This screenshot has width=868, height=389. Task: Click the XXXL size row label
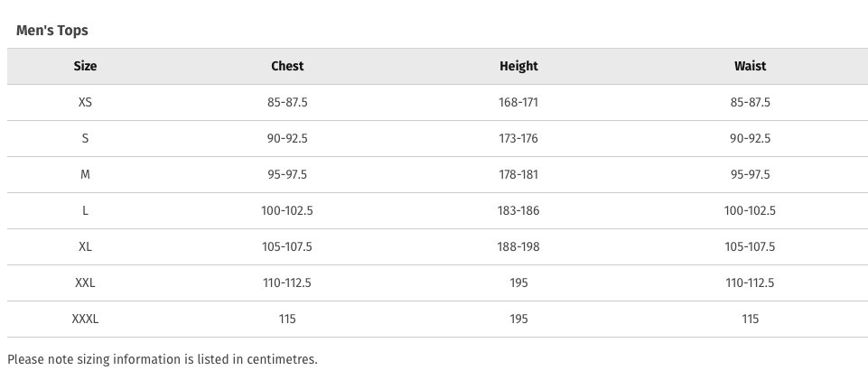click(85, 319)
